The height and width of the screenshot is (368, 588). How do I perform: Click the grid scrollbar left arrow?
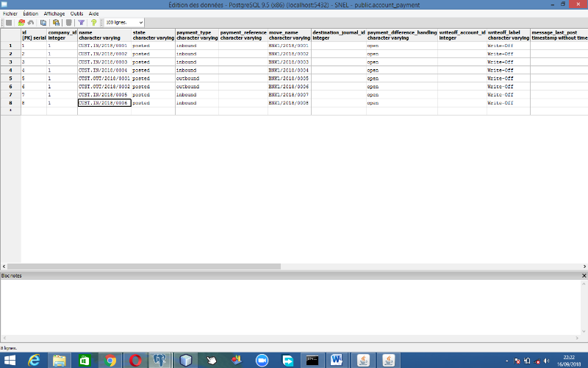pyautogui.click(x=4, y=266)
